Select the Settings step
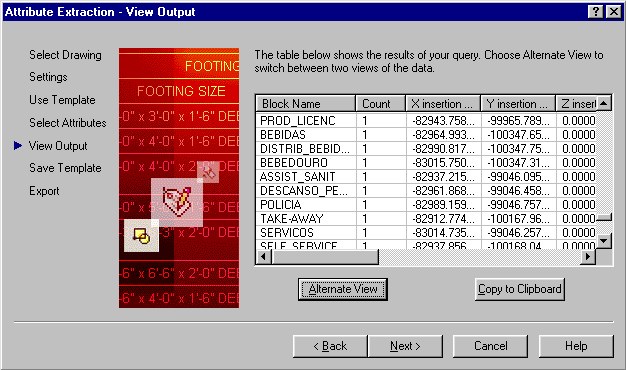The image size is (626, 370). pyautogui.click(x=48, y=77)
